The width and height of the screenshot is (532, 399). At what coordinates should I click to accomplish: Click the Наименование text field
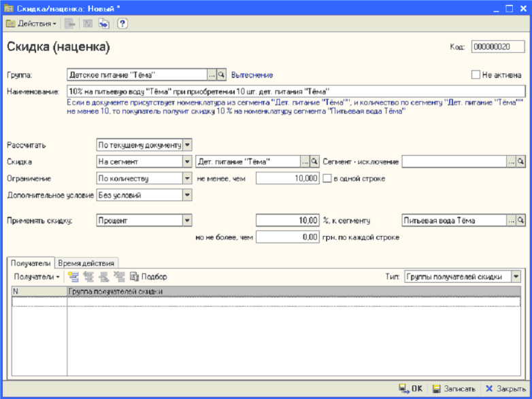[x=296, y=90]
